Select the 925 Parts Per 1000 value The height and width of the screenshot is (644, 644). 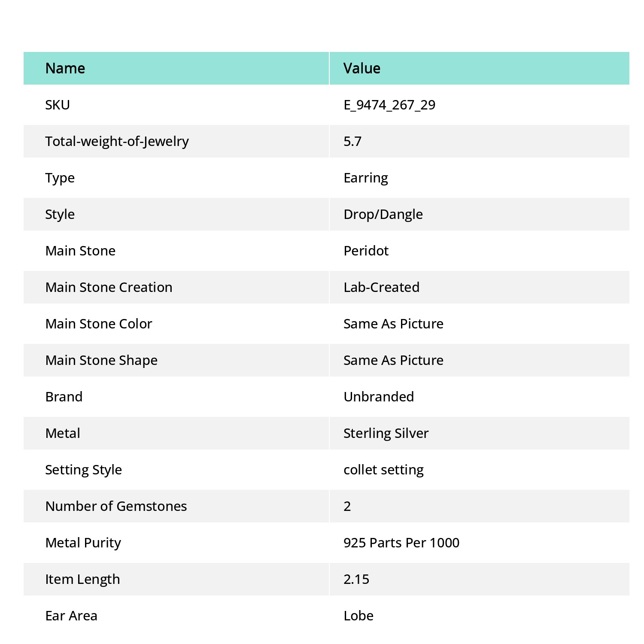(x=401, y=543)
